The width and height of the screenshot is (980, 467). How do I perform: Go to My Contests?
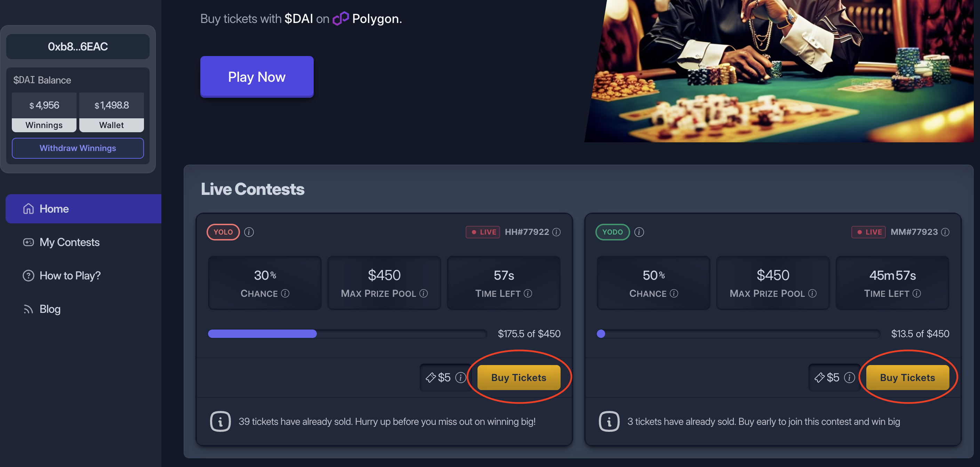[x=69, y=243]
